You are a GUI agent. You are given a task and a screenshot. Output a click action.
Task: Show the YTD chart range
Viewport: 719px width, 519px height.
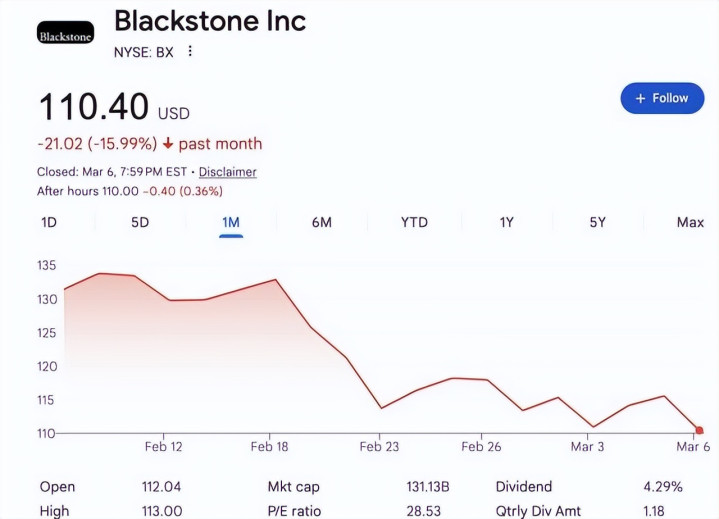pos(414,222)
